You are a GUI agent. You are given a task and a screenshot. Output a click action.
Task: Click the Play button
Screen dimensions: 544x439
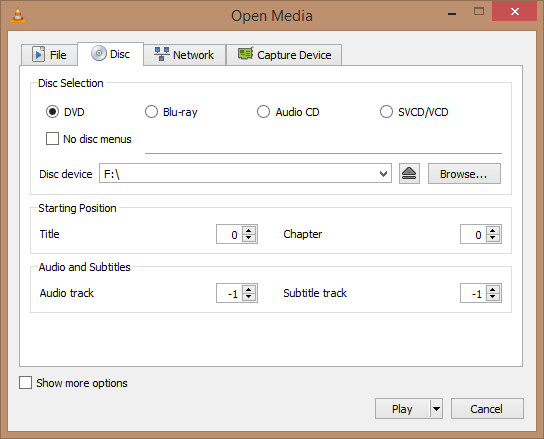[x=402, y=408]
